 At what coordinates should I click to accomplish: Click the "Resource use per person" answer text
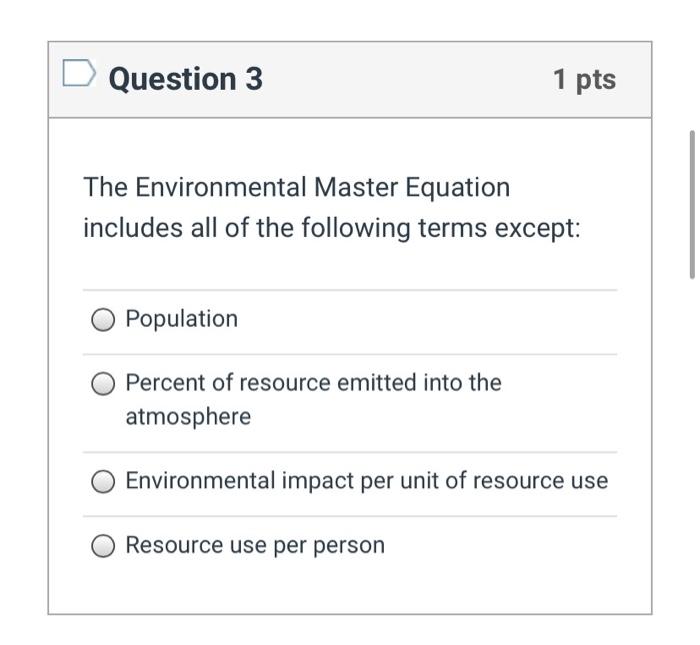click(254, 545)
